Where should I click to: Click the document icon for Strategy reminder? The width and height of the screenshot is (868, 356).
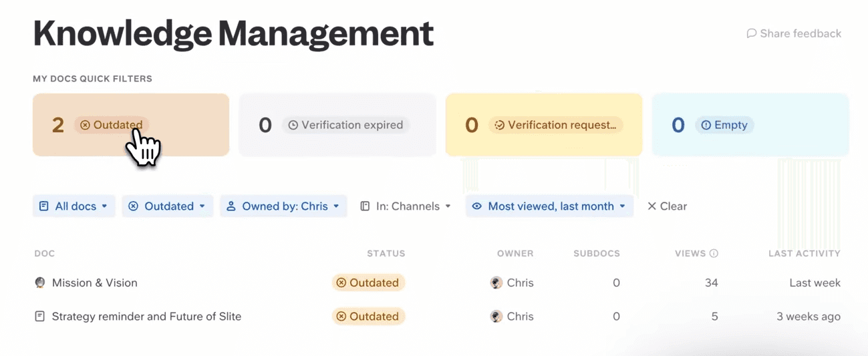[x=40, y=317]
